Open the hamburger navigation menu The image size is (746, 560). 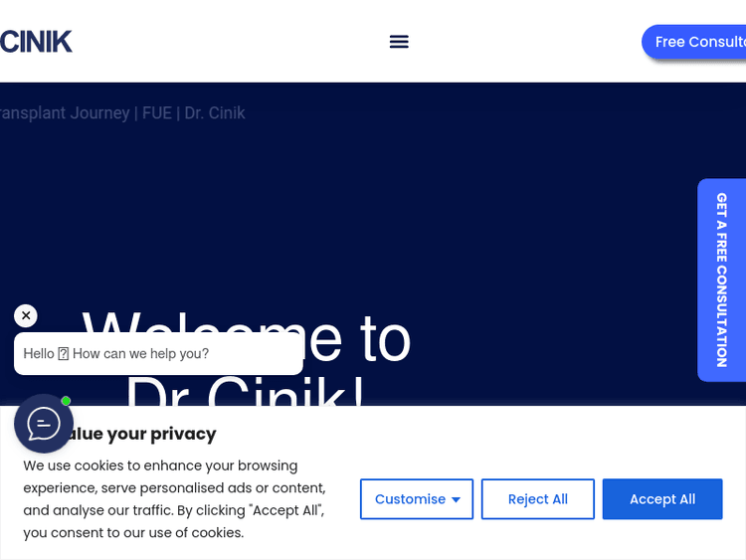tap(399, 41)
